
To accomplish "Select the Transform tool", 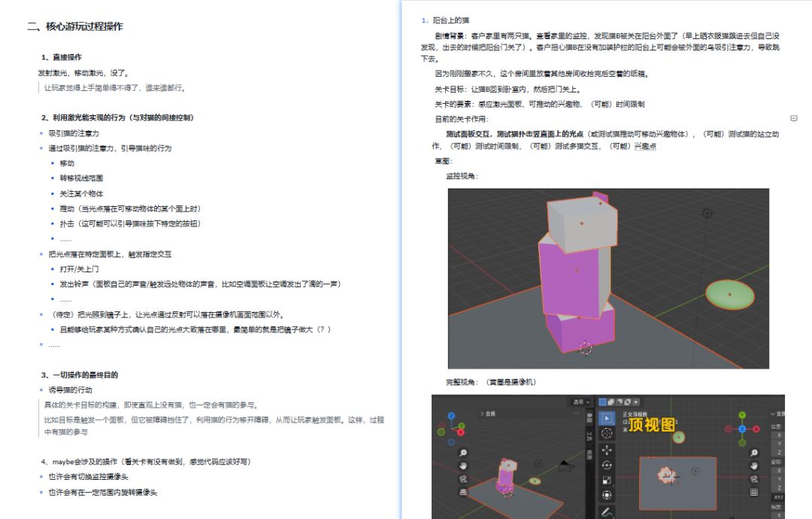I will [607, 495].
